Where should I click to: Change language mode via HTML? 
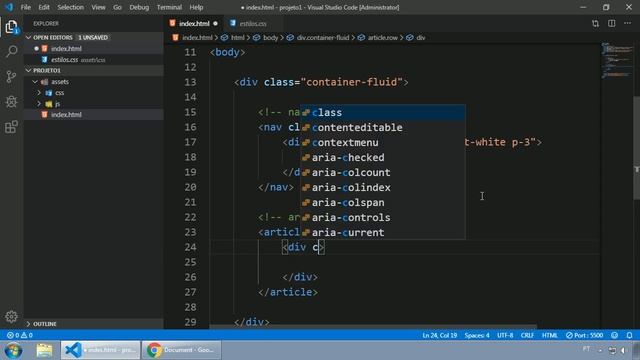point(549,335)
